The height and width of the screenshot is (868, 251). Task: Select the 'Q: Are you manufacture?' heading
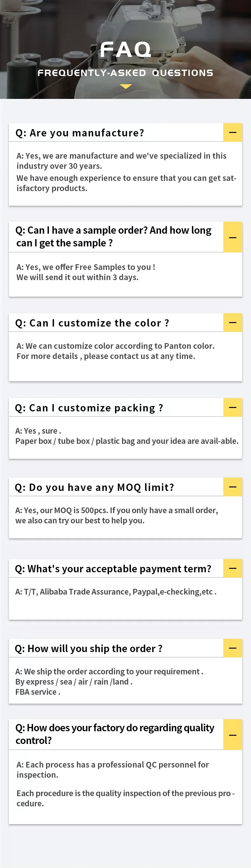[80, 133]
